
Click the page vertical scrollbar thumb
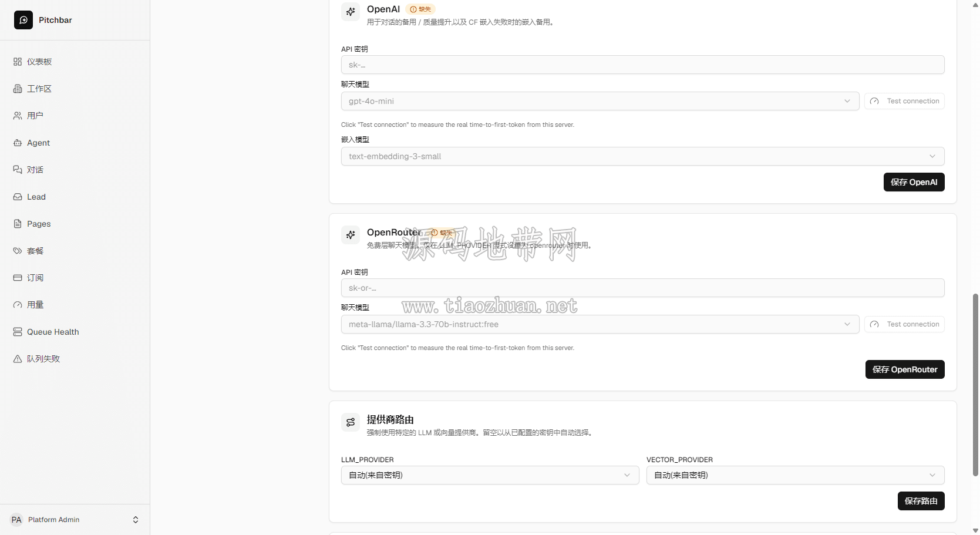click(975, 385)
